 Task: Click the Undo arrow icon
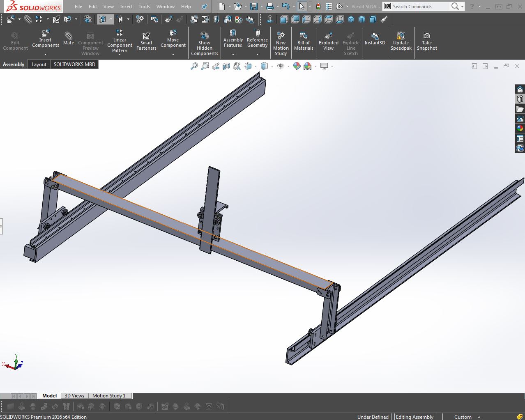[286, 7]
